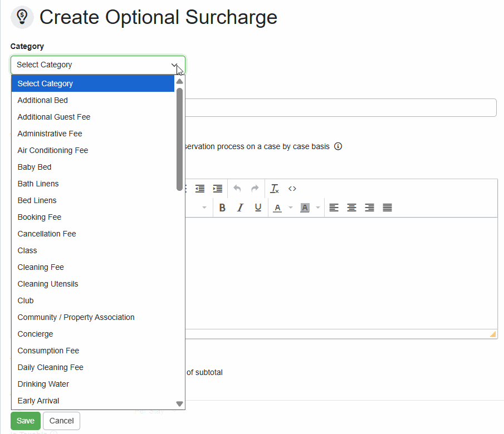Select Air Conditioning Fee category
The height and width of the screenshot is (434, 504).
(x=93, y=150)
